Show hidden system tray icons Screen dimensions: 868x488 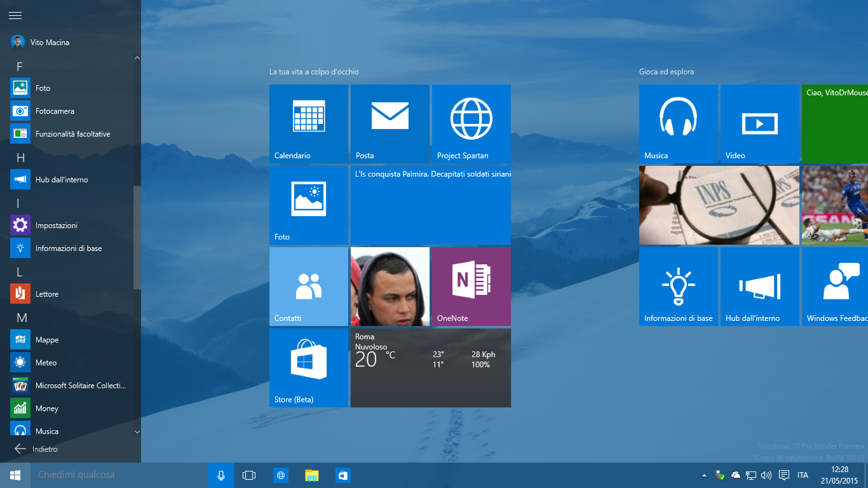pyautogui.click(x=703, y=475)
